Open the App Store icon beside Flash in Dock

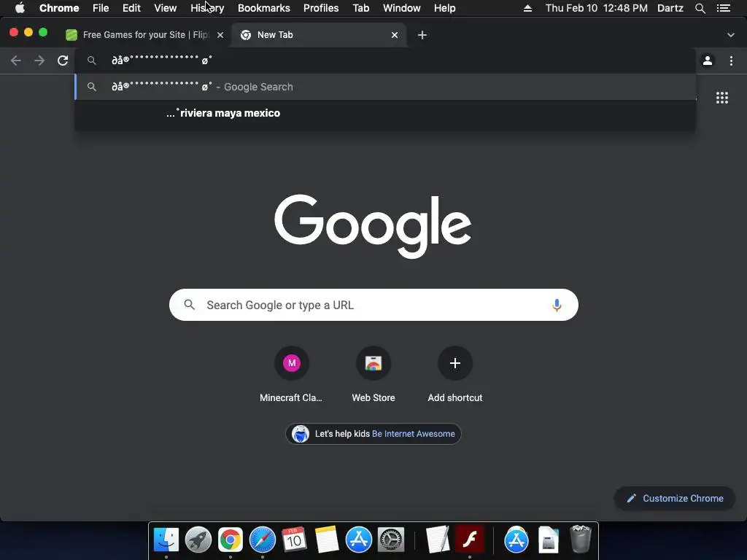coord(516,540)
